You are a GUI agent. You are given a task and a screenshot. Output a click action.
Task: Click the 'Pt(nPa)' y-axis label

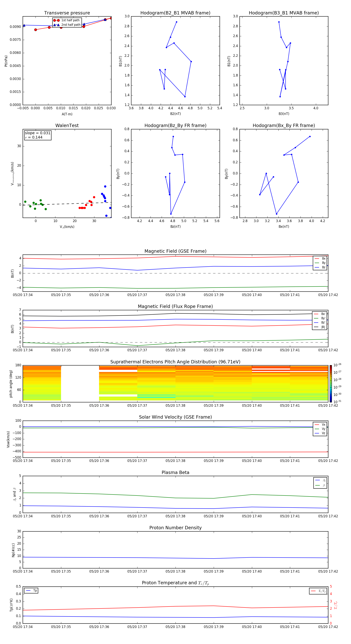click(6, 61)
